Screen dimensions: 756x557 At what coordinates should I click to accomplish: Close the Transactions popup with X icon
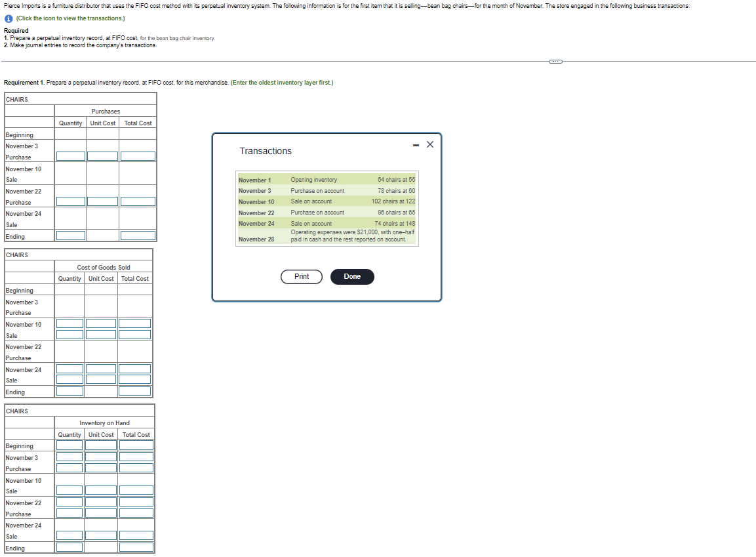pos(430,144)
